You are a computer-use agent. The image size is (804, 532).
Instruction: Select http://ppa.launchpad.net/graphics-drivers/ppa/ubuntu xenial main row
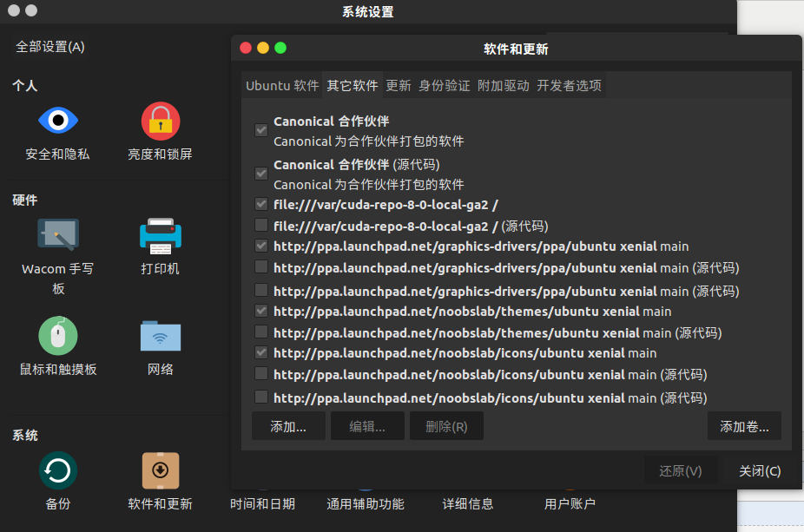[481, 246]
